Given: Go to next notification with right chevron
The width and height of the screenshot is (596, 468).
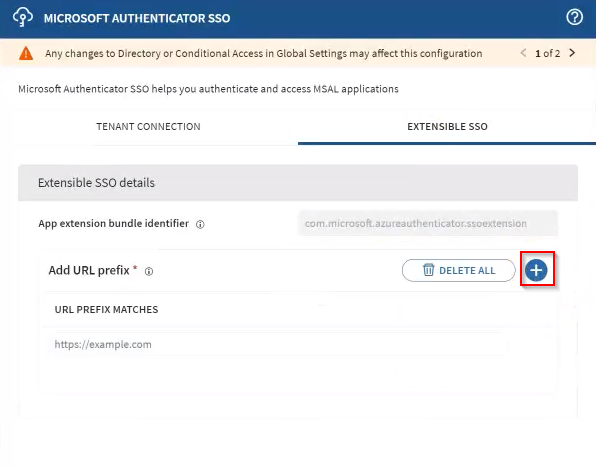Looking at the screenshot, I should pyautogui.click(x=572, y=53).
